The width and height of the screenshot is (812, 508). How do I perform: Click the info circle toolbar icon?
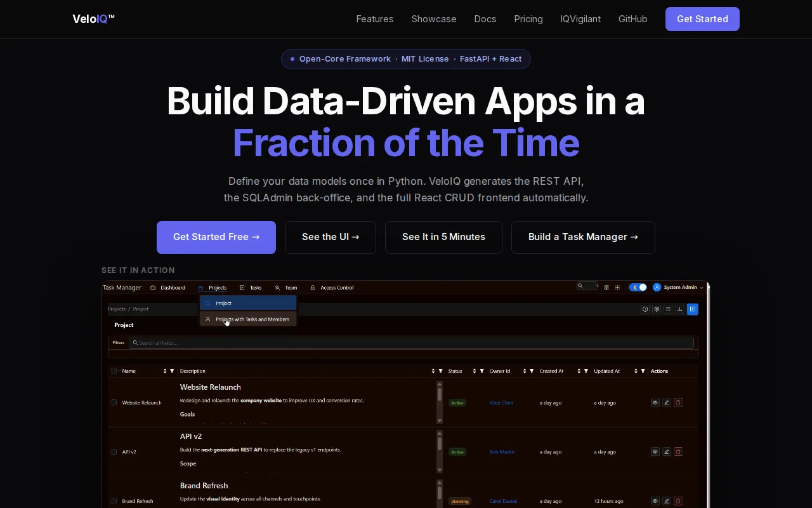(645, 309)
